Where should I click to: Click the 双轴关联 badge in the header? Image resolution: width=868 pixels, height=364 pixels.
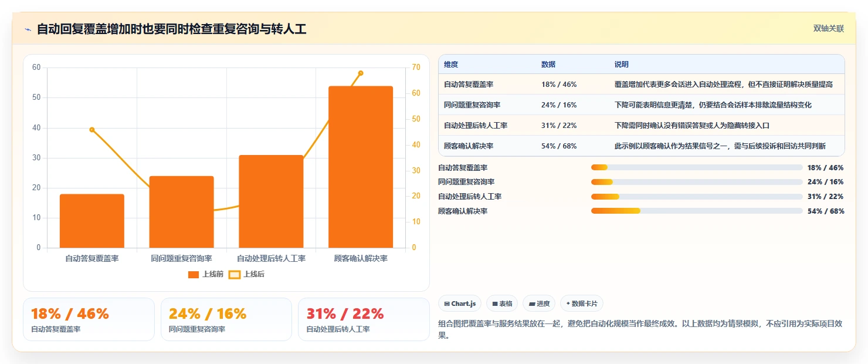pyautogui.click(x=828, y=28)
